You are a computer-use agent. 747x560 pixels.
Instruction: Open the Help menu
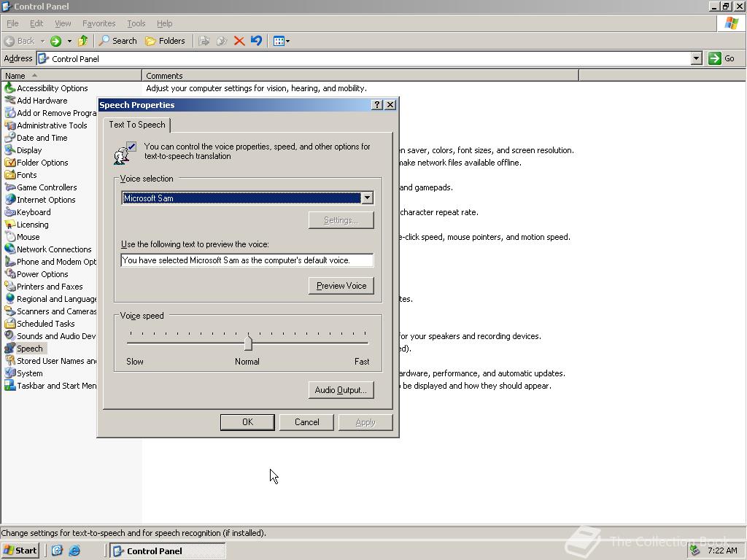[164, 23]
